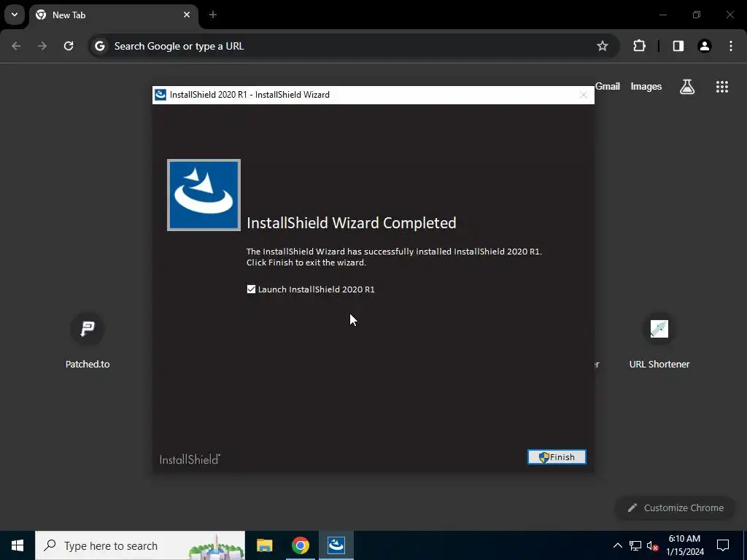Image resolution: width=747 pixels, height=560 pixels.
Task: Switch to Chrome in the taskbar
Action: [300, 545]
